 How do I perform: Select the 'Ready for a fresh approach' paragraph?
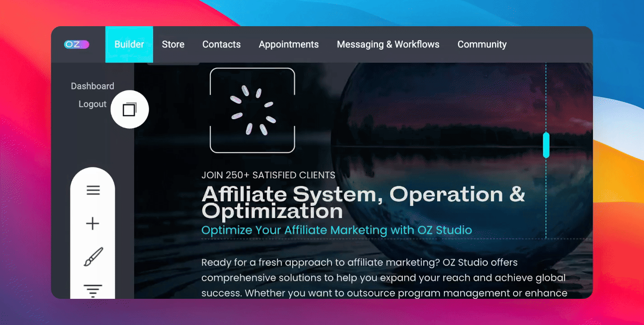coord(384,278)
